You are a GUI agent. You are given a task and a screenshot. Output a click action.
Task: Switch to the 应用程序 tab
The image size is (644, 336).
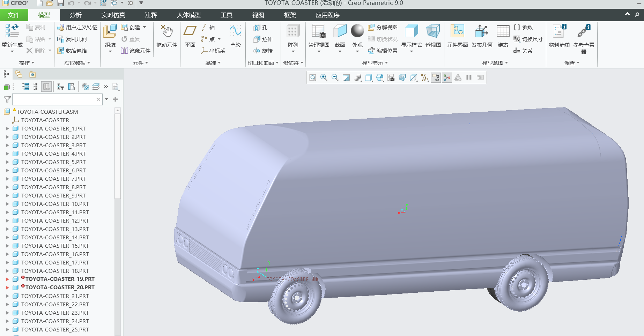pyautogui.click(x=328, y=15)
